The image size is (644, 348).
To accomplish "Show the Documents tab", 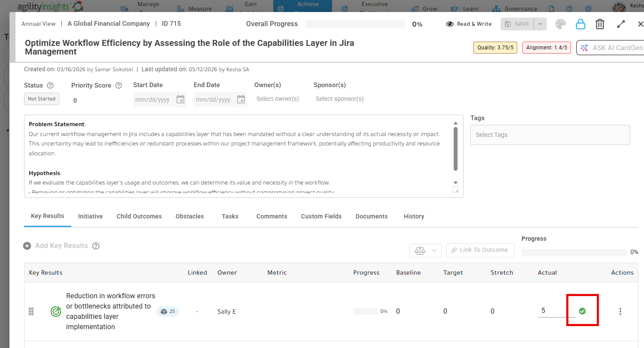I will point(372,216).
